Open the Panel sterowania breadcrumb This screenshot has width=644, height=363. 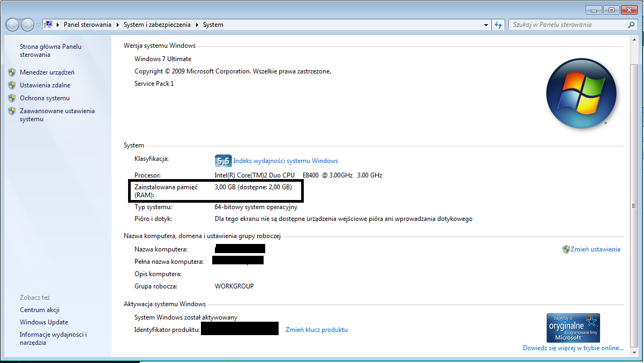pyautogui.click(x=87, y=25)
